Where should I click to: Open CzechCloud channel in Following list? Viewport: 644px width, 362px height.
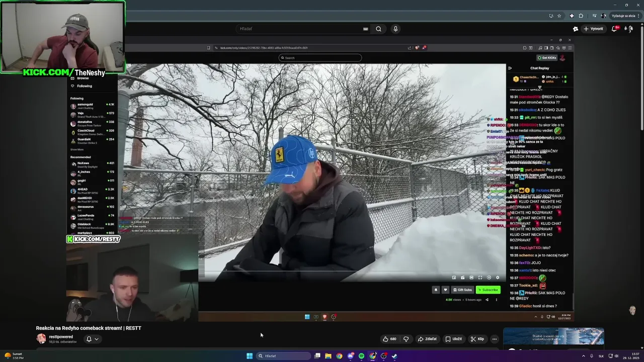93,131
